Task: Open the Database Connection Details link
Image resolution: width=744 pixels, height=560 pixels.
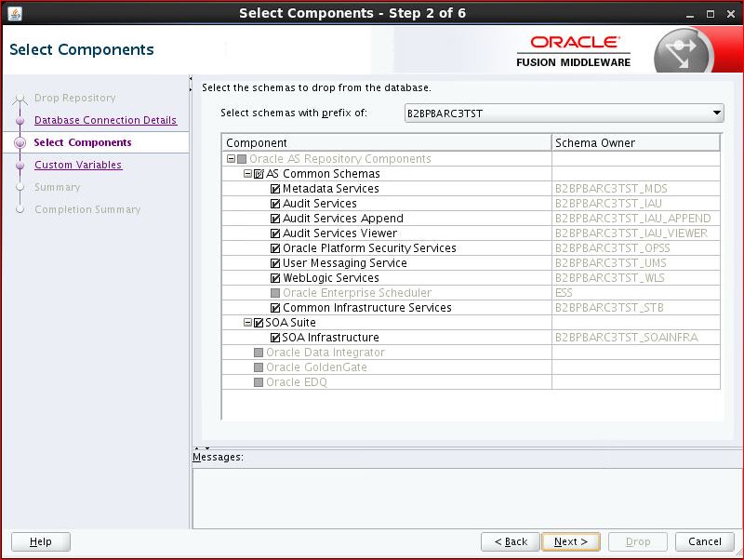Action: (x=105, y=121)
